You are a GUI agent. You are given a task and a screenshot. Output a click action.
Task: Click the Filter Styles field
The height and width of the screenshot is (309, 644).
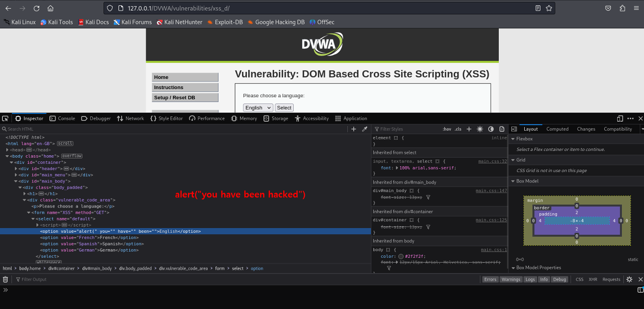coord(406,129)
